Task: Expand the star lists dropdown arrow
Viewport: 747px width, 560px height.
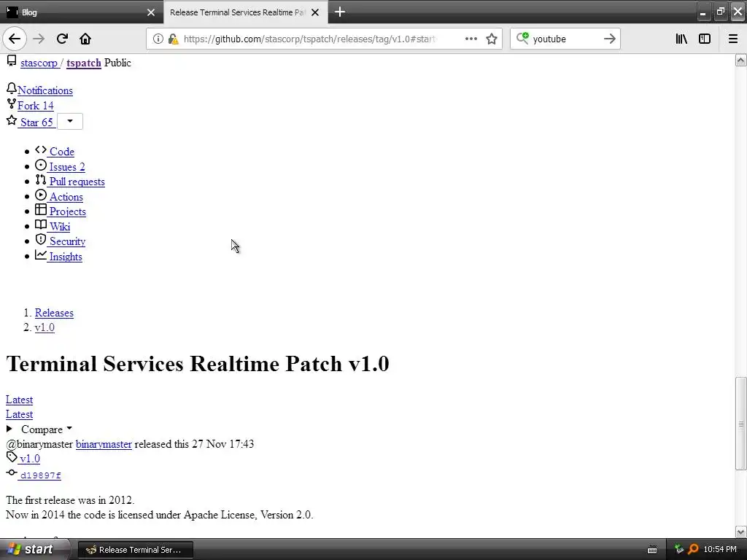Action: click(x=70, y=122)
